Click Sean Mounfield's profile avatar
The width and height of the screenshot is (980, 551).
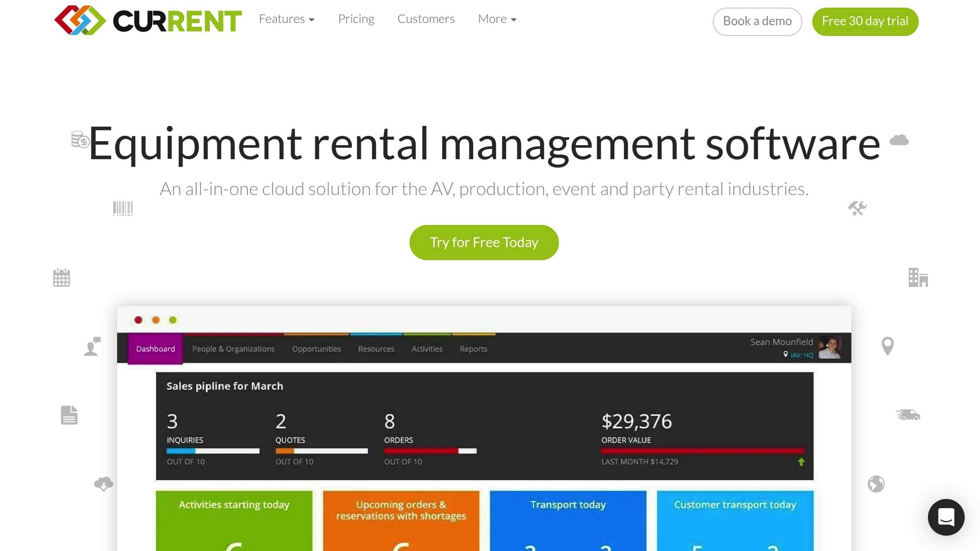[830, 348]
